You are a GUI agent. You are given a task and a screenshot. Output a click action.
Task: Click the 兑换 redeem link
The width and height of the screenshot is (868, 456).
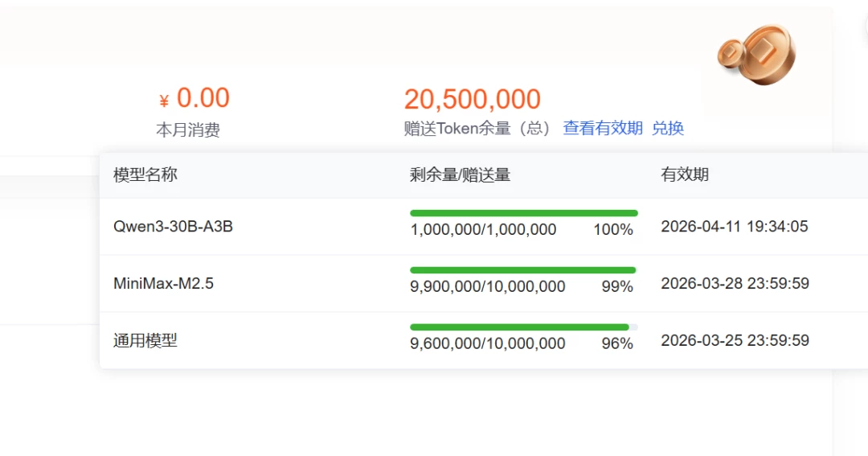(x=668, y=128)
